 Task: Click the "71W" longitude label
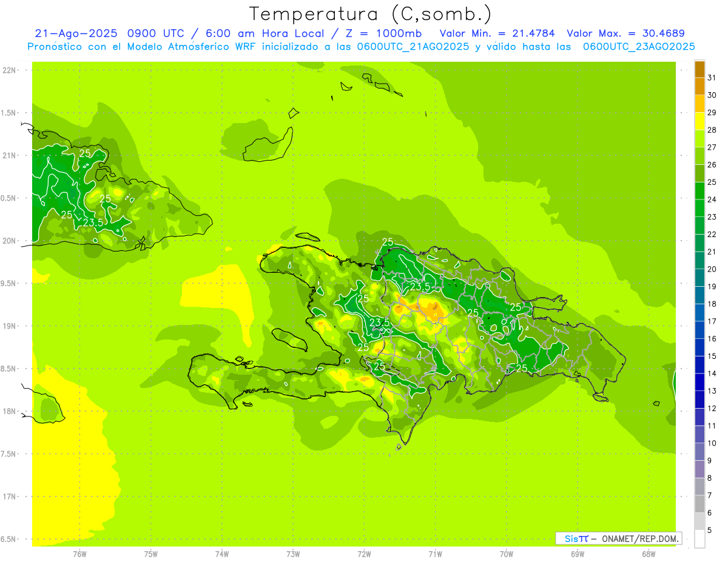(x=435, y=554)
